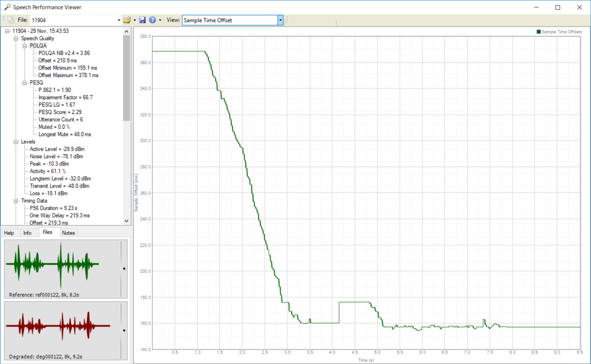Select the POLQA NB v2.4 result item

point(64,53)
